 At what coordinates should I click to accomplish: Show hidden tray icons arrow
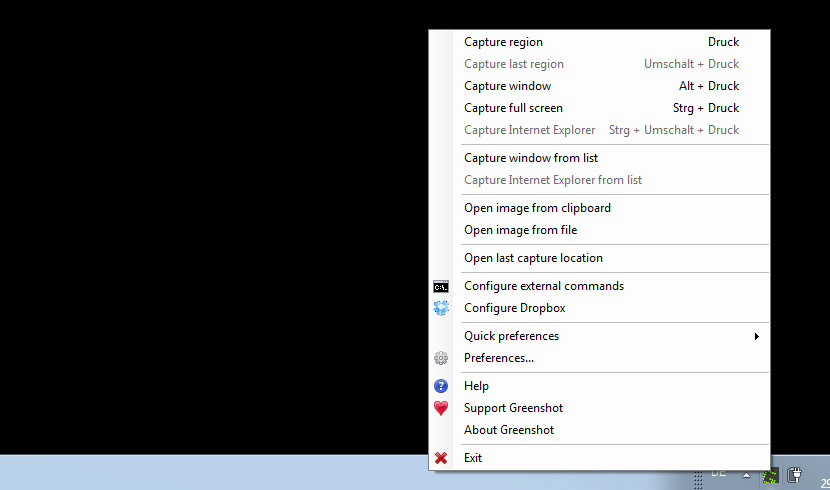tap(746, 475)
